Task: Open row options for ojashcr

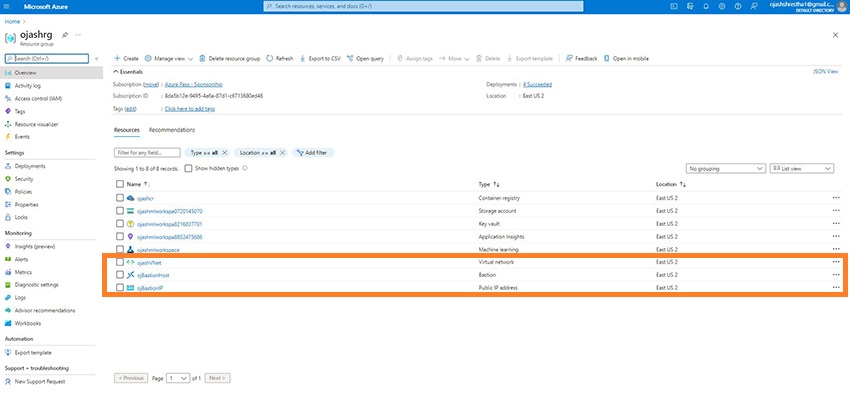Action: (835, 198)
